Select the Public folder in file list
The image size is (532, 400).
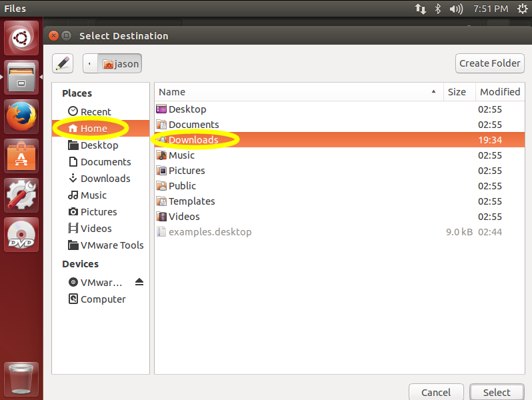click(339, 186)
